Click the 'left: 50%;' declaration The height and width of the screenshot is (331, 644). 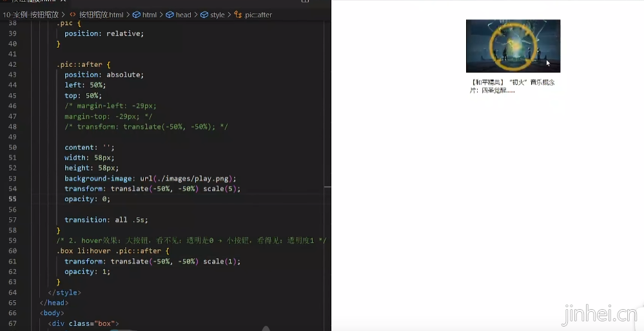(85, 85)
